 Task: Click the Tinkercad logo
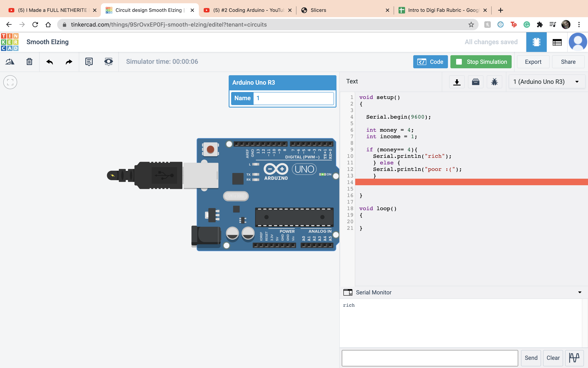click(x=10, y=42)
